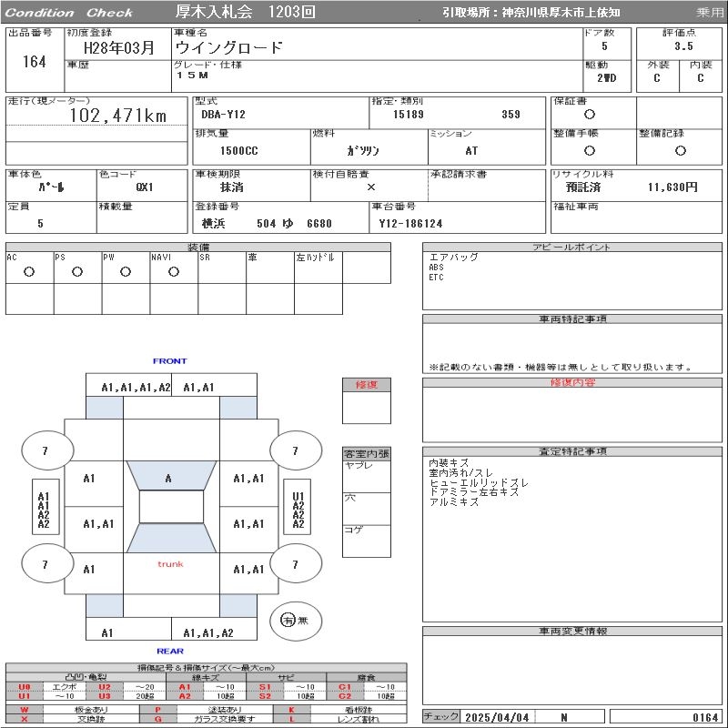Click the 保証書 circle mark
The image size is (728, 728).
pyautogui.click(x=590, y=115)
